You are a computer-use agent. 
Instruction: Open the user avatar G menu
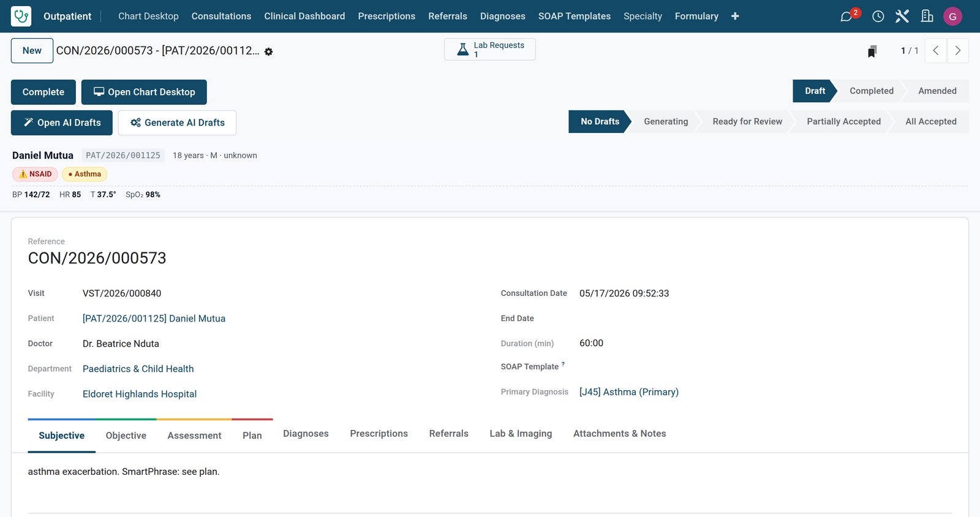pos(952,16)
